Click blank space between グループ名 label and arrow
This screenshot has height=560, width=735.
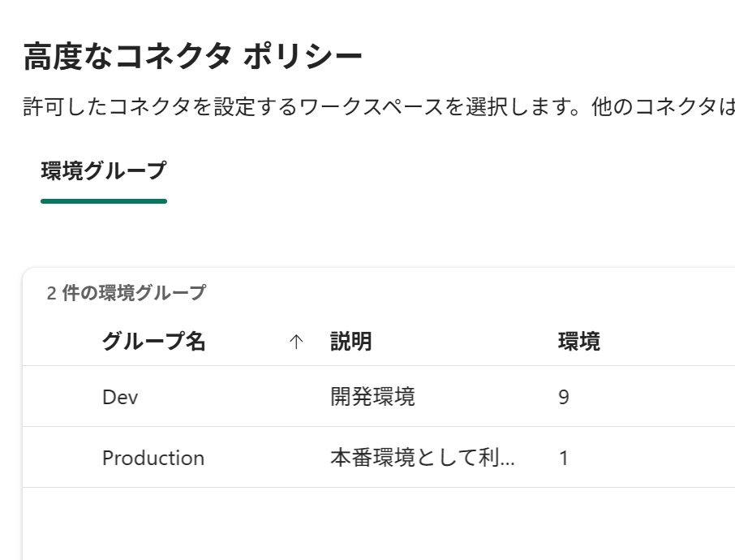point(247,342)
